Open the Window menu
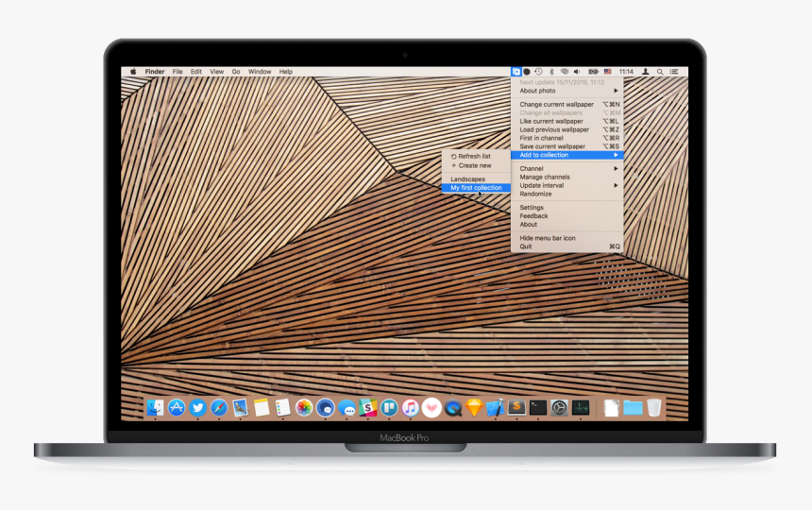This screenshot has height=510, width=812. tap(260, 72)
